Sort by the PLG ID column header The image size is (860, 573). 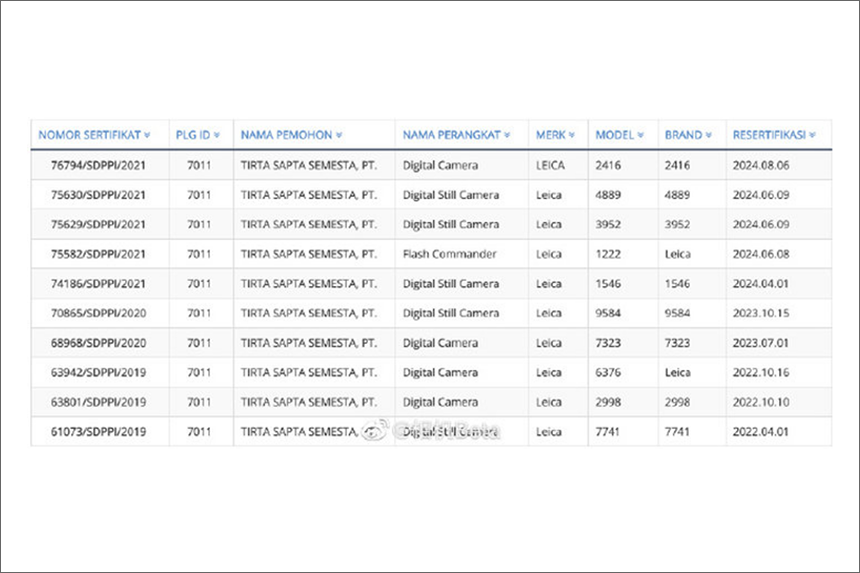coord(197,135)
